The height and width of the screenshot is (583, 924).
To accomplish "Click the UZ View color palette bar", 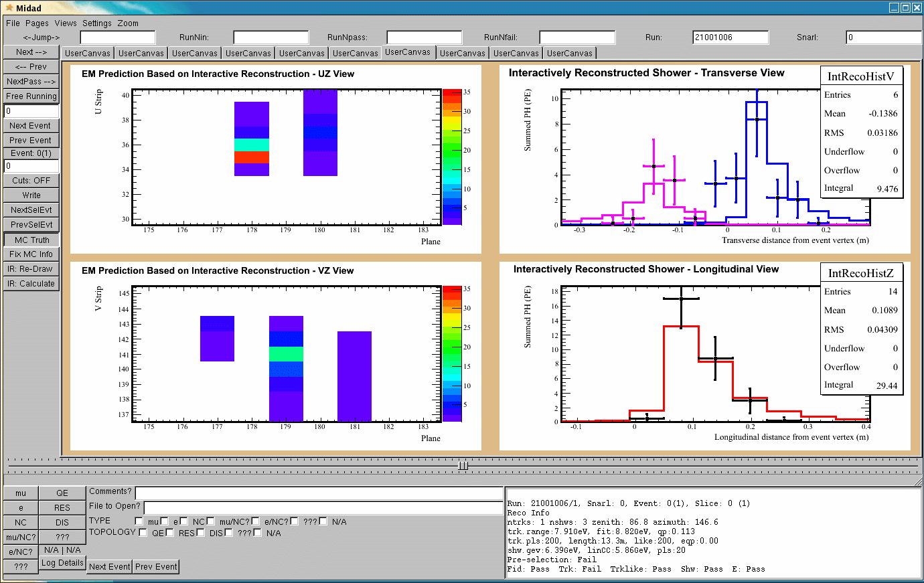I will (x=452, y=157).
